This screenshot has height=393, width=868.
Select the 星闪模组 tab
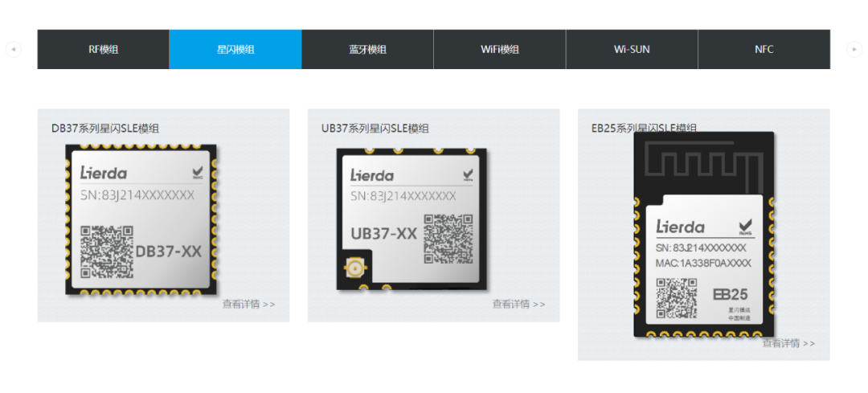[x=235, y=49]
